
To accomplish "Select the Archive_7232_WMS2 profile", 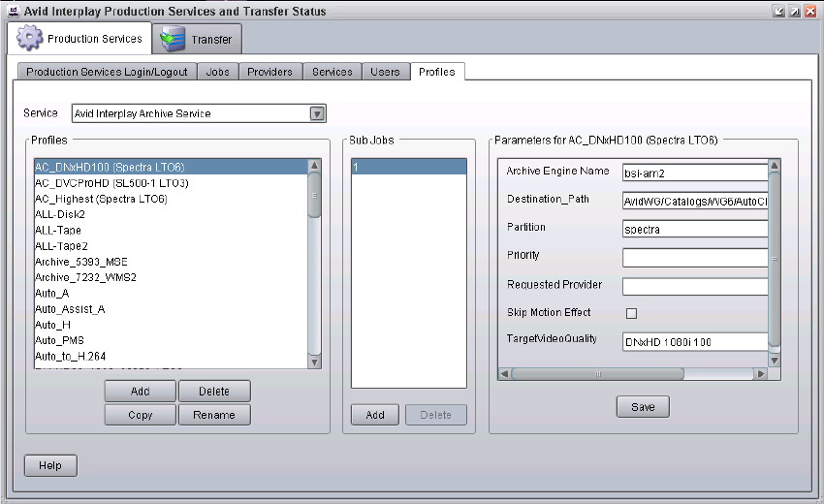I will tap(171, 277).
